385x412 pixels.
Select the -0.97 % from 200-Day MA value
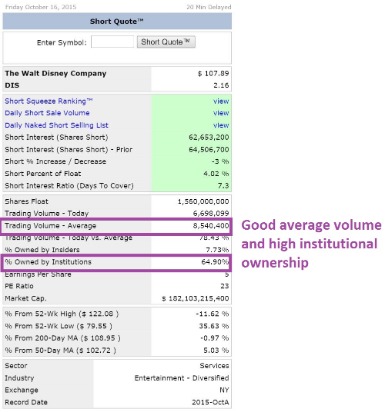point(215,338)
